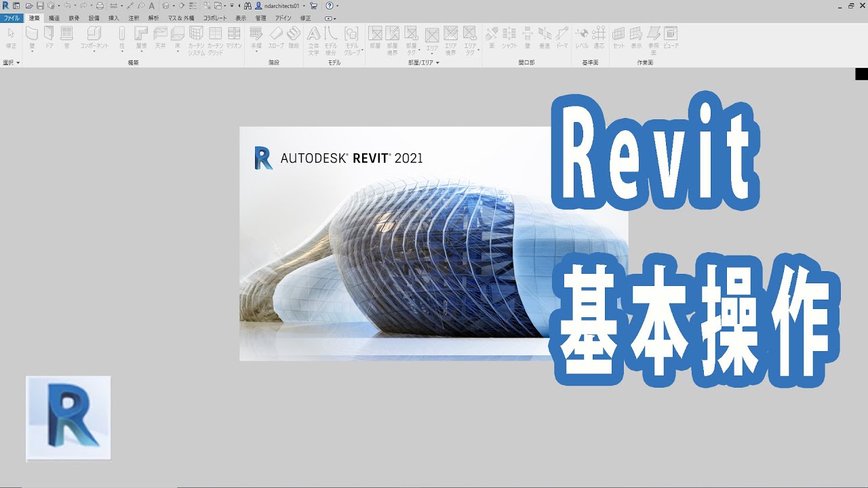Image resolution: width=868 pixels, height=488 pixels.
Task: Switch to the 挿入 (Insert) ribbon tab
Action: tap(114, 18)
